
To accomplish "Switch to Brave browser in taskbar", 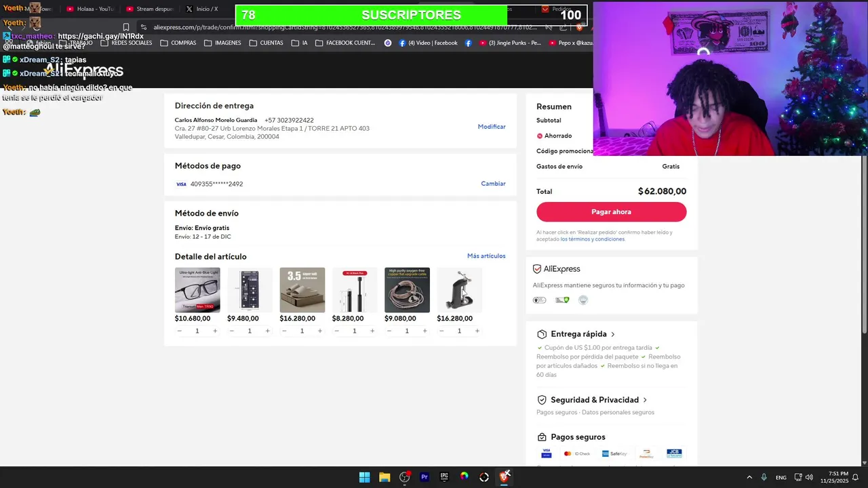I will [504, 477].
